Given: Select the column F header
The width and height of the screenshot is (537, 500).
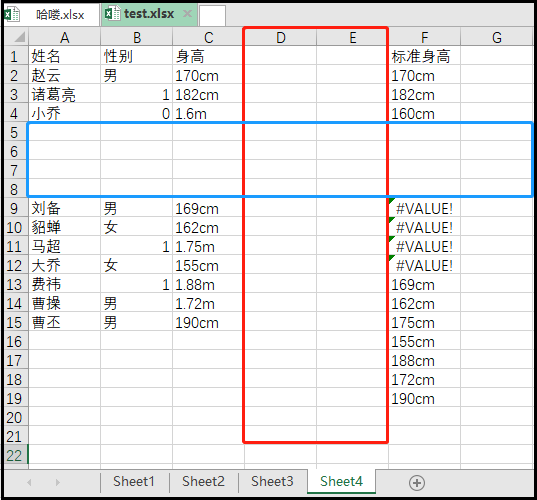Looking at the screenshot, I should (424, 37).
